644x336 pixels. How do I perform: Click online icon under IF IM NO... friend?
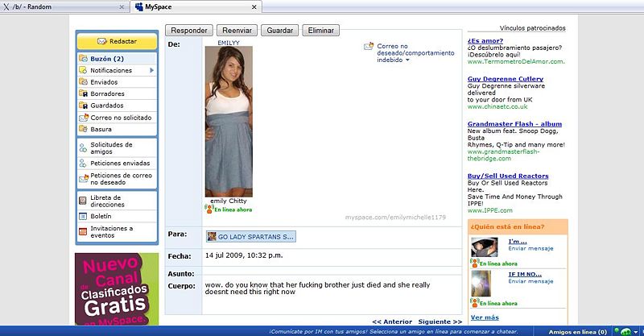474,303
